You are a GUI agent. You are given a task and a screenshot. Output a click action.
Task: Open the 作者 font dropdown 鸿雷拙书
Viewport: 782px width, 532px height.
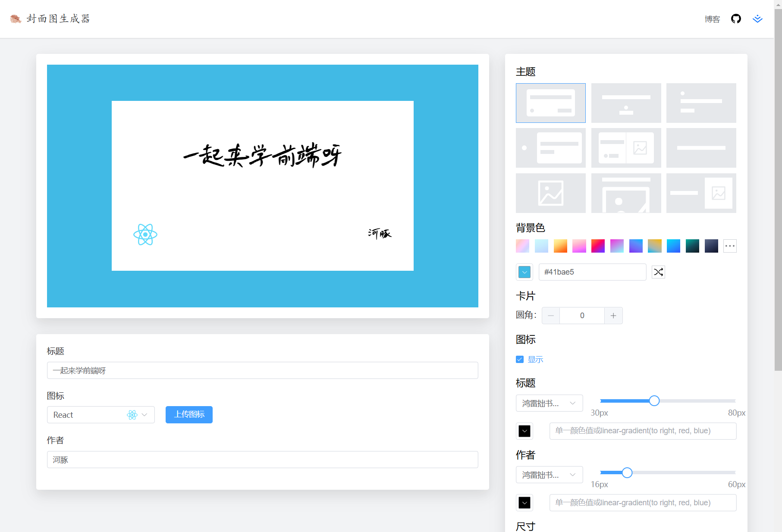pos(549,475)
